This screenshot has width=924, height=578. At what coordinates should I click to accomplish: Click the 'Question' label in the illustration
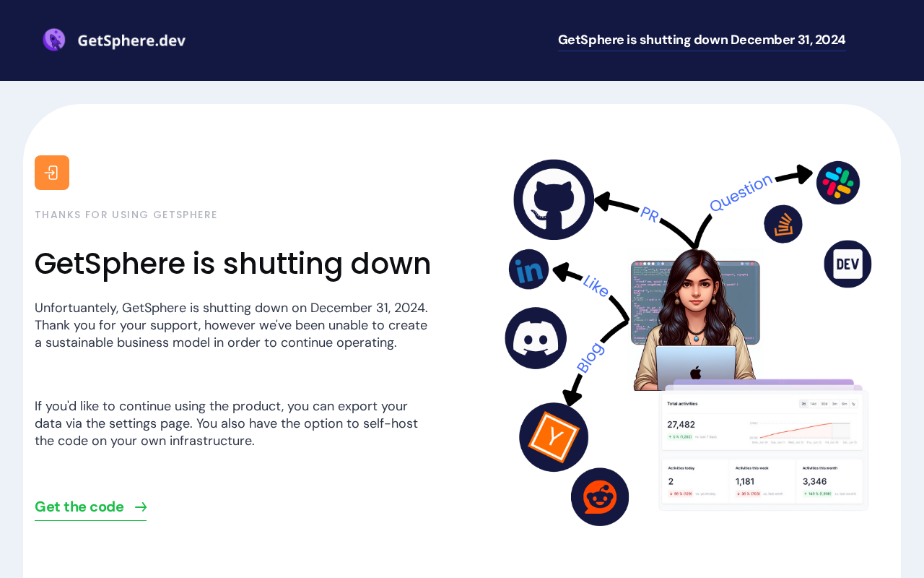(x=741, y=193)
